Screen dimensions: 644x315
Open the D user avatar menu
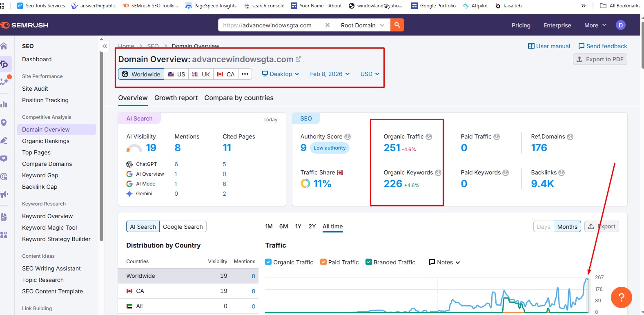(x=621, y=25)
